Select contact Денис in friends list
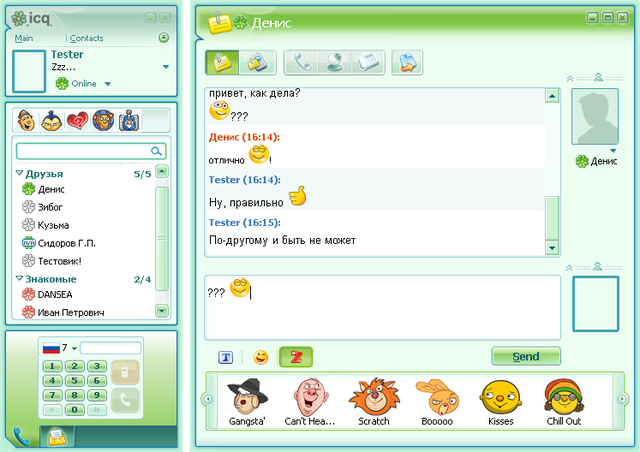 (51, 189)
